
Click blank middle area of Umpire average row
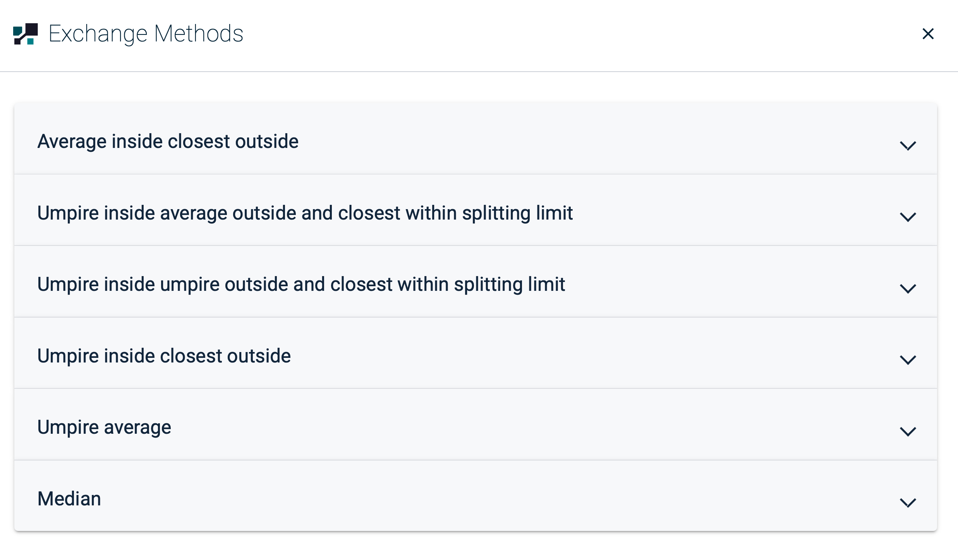point(503,427)
